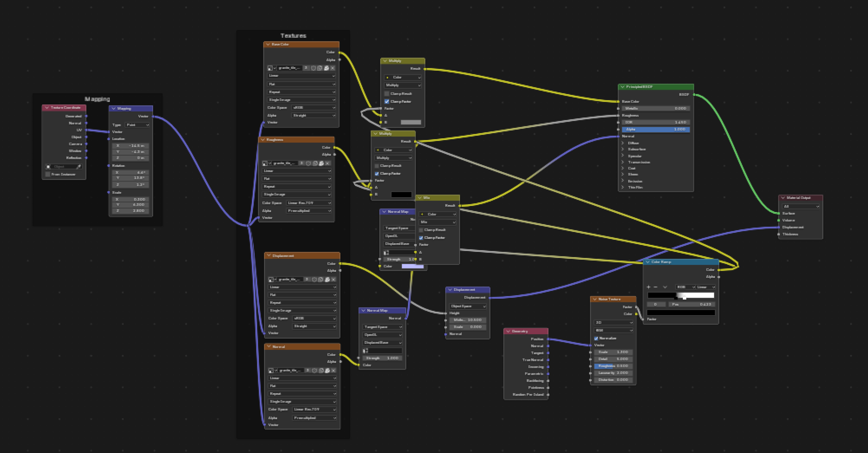The image size is (868, 453).
Task: Click Scale field in Noise Texture node
Action: coord(613,352)
